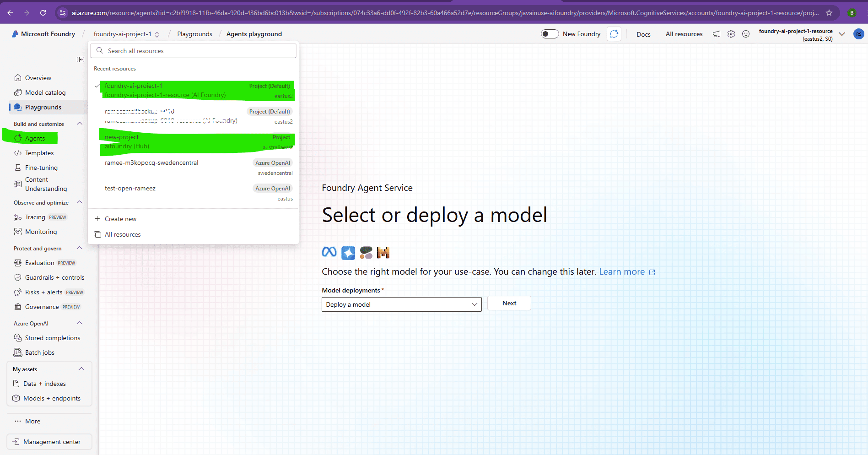Viewport: 868px width, 455px height.
Task: Toggle the New Foundry switch
Action: [550, 34]
